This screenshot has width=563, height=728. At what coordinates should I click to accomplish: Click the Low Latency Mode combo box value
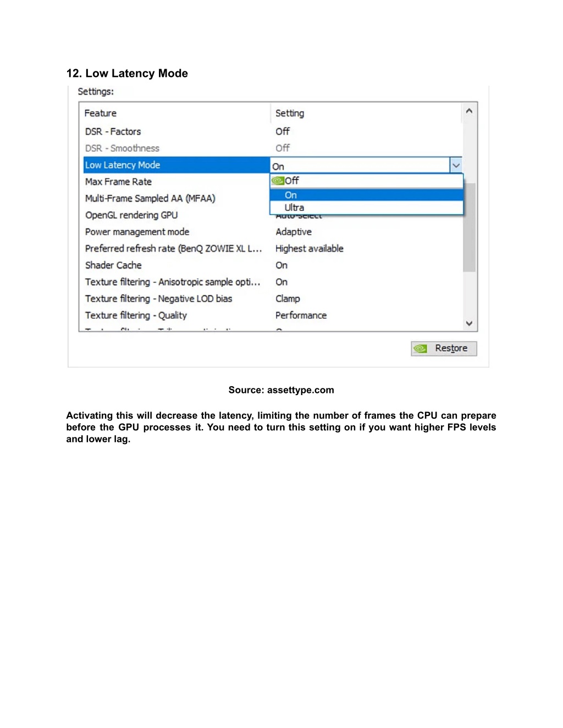pos(360,166)
